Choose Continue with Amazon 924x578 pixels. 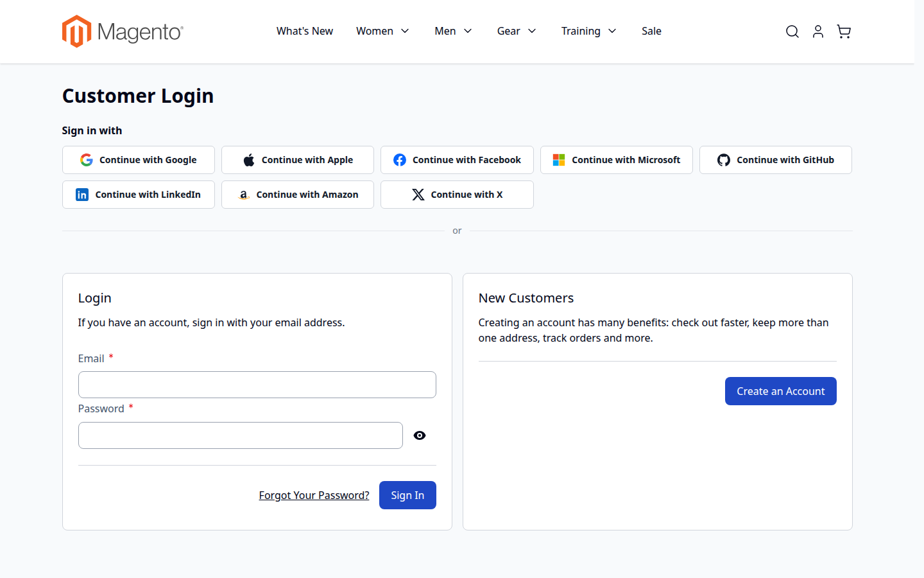tap(298, 195)
